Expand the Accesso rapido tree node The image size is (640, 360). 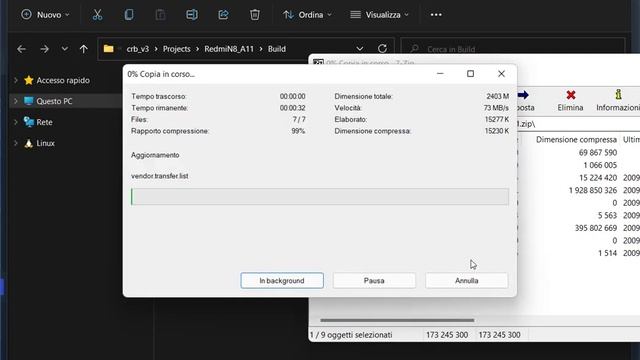16,80
